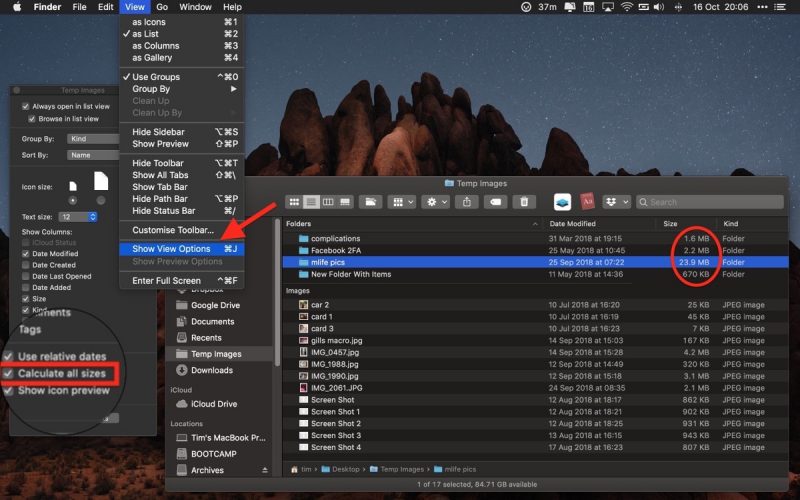This screenshot has height=500, width=800.
Task: Toggle the Calculate all sizes checkbox
Action: click(x=8, y=374)
